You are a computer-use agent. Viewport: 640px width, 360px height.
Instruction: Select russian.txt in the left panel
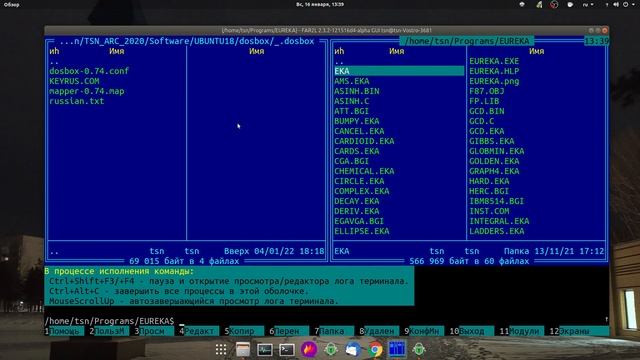pos(76,101)
